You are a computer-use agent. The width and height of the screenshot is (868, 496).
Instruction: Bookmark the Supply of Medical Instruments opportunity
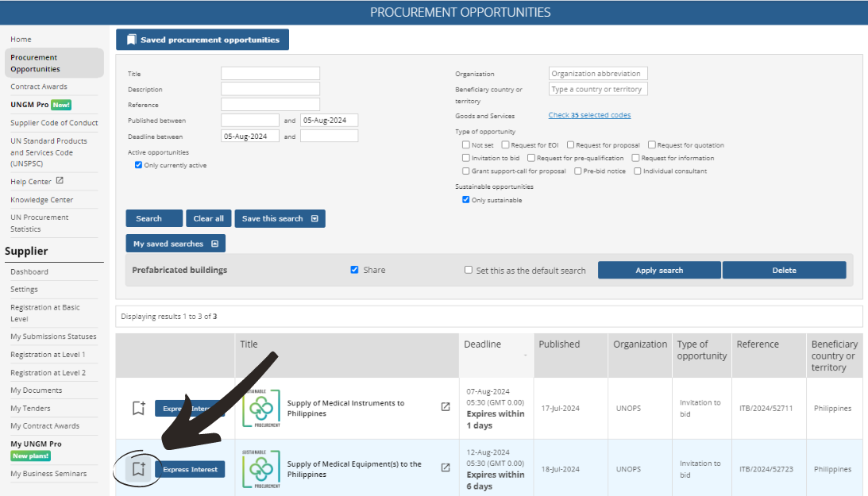[138, 408]
